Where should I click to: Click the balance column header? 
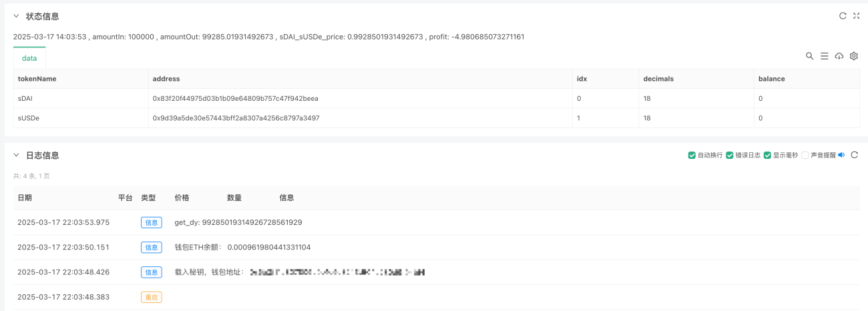pyautogui.click(x=807, y=79)
